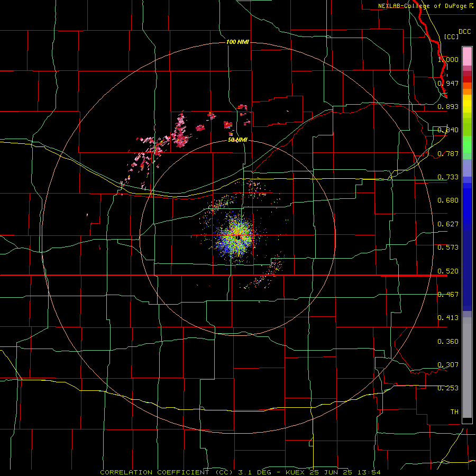Click the 0.360 value on the color scale
The width and height of the screenshot is (476, 476).
pos(448,342)
